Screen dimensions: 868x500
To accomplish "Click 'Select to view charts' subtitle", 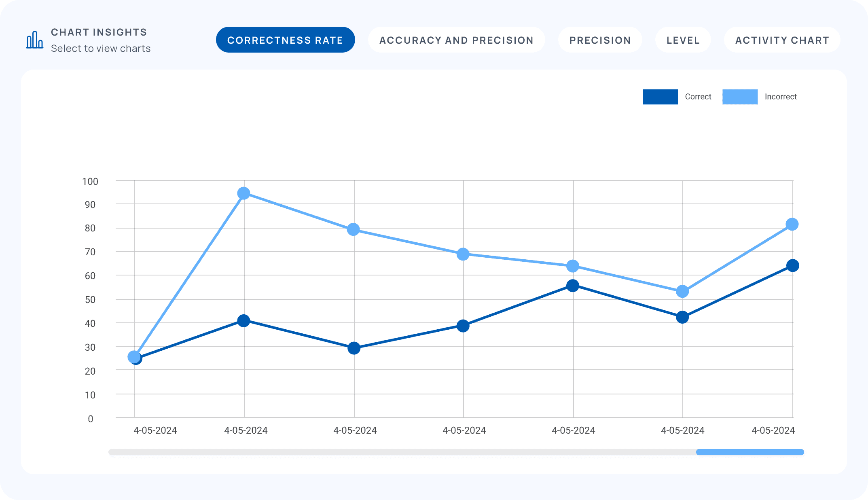I will pos(101,48).
